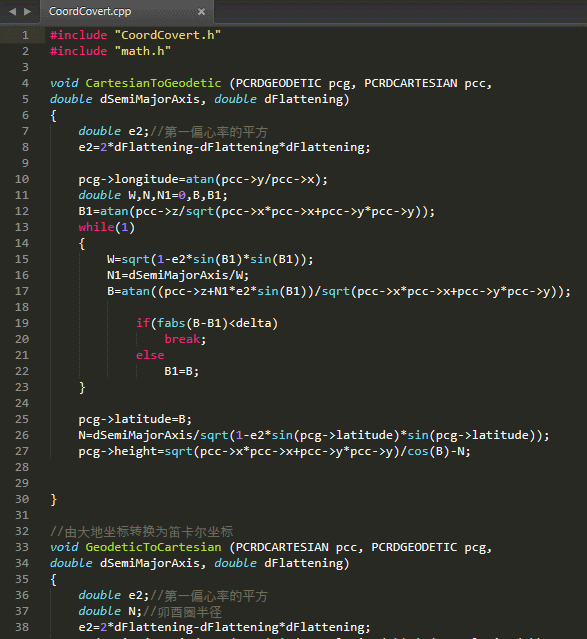The height and width of the screenshot is (639, 587).
Task: Click the first double keyword on line 34
Action: pyautogui.click(x=71, y=563)
